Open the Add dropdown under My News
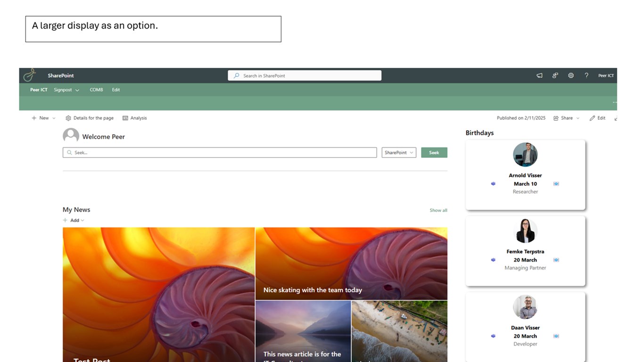The width and height of the screenshot is (644, 362). [x=74, y=220]
